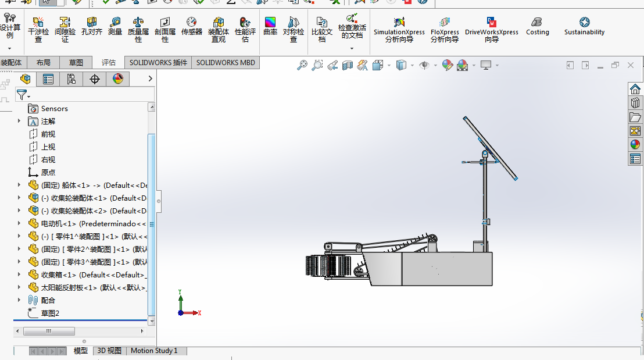Expand the 船体<1> component node
The height and width of the screenshot is (360, 644).
[19, 185]
